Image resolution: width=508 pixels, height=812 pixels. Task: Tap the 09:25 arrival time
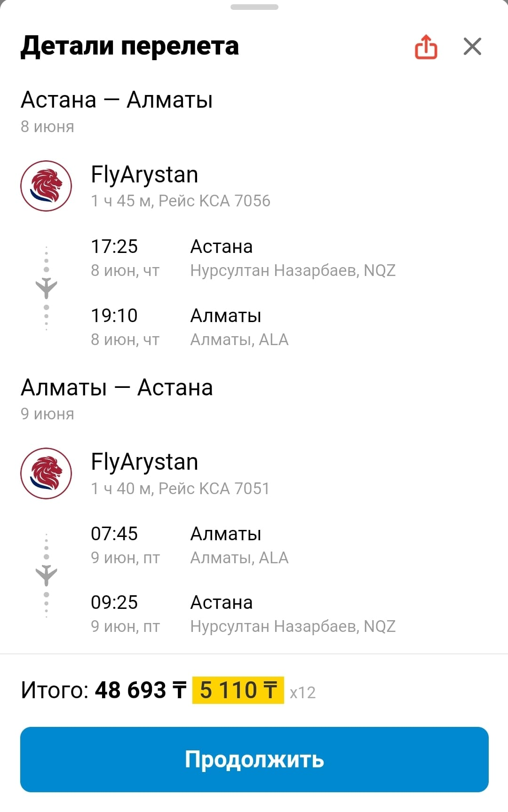114,602
